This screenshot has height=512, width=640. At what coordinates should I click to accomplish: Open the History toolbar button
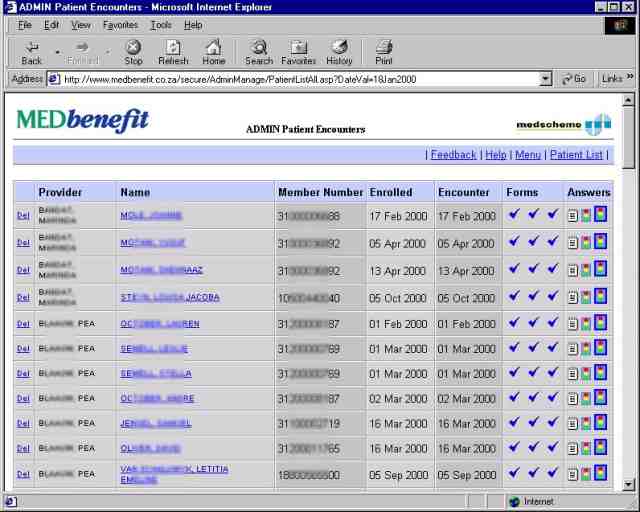[x=339, y=52]
